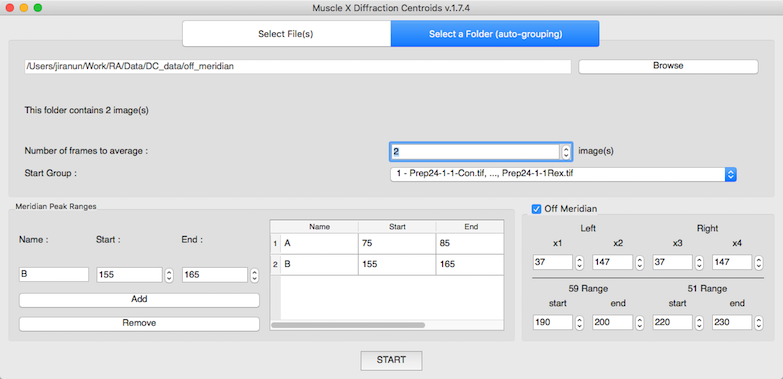Image resolution: width=783 pixels, height=379 pixels.
Task: Click the Left x1 input field
Action: [553, 262]
